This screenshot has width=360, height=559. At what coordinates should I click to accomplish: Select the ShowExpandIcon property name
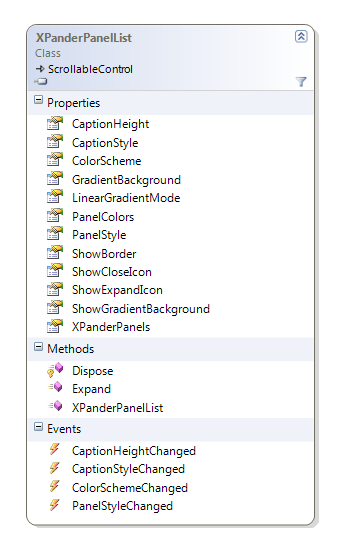coord(117,290)
